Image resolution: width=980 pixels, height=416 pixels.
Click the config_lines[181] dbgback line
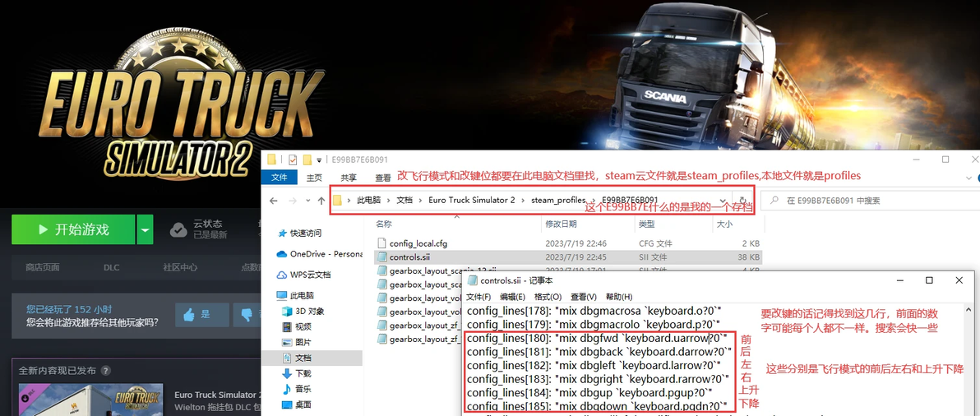point(599,352)
